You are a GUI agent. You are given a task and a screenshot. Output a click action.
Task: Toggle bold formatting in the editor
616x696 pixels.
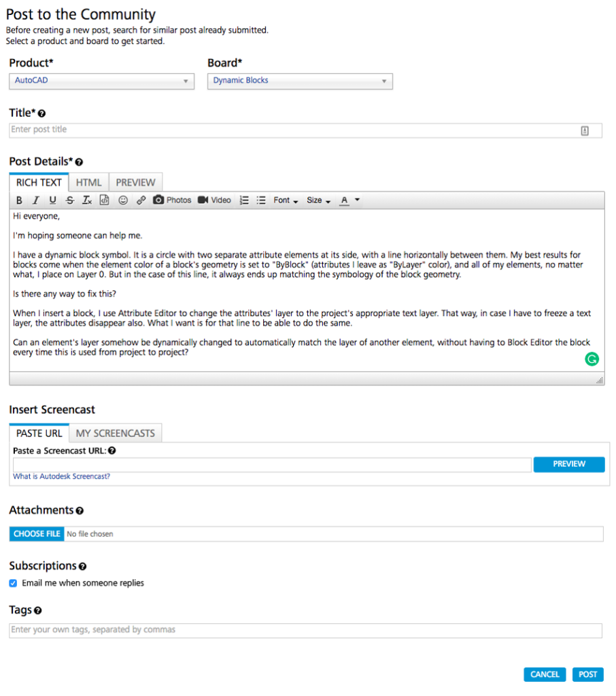click(19, 201)
